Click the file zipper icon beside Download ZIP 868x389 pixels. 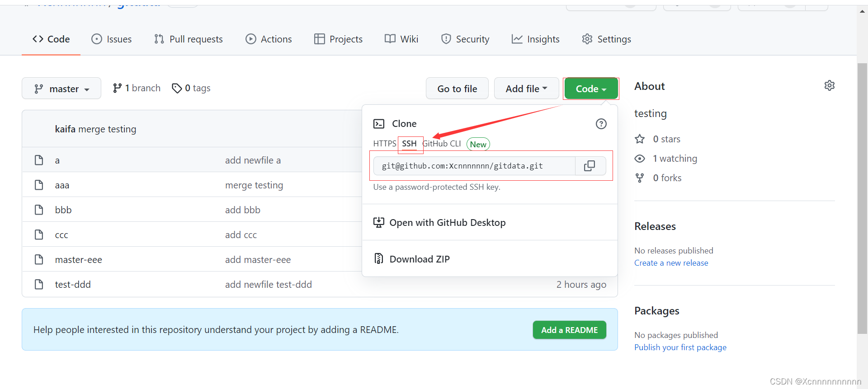[x=379, y=258]
